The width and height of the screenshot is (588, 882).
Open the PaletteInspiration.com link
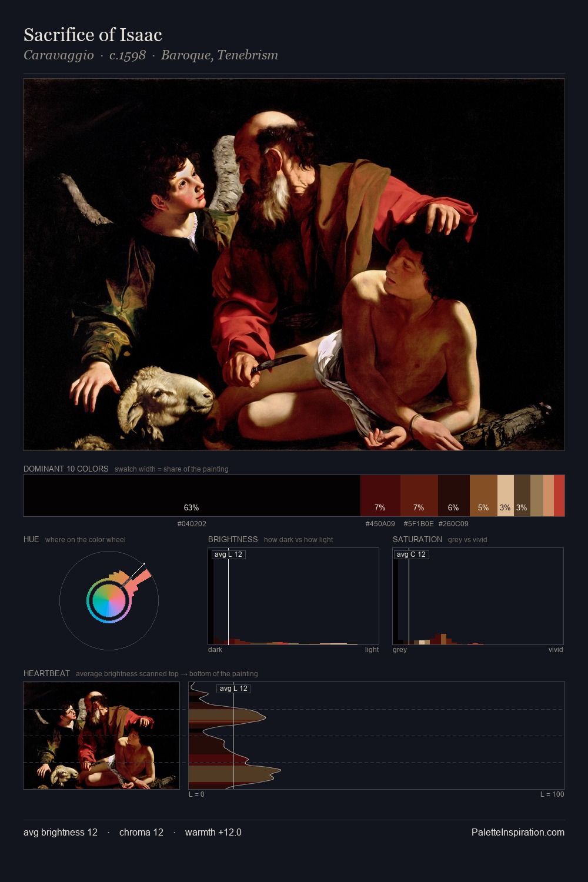pos(518,833)
